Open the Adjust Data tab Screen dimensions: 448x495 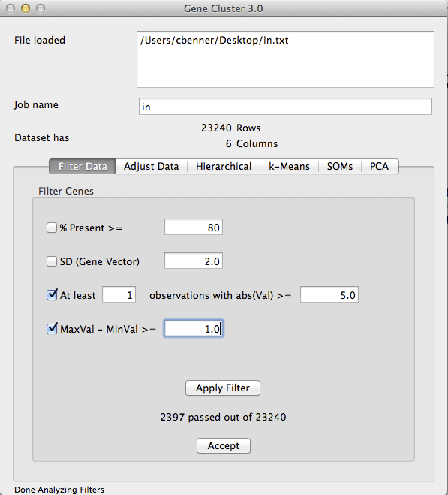pyautogui.click(x=152, y=166)
